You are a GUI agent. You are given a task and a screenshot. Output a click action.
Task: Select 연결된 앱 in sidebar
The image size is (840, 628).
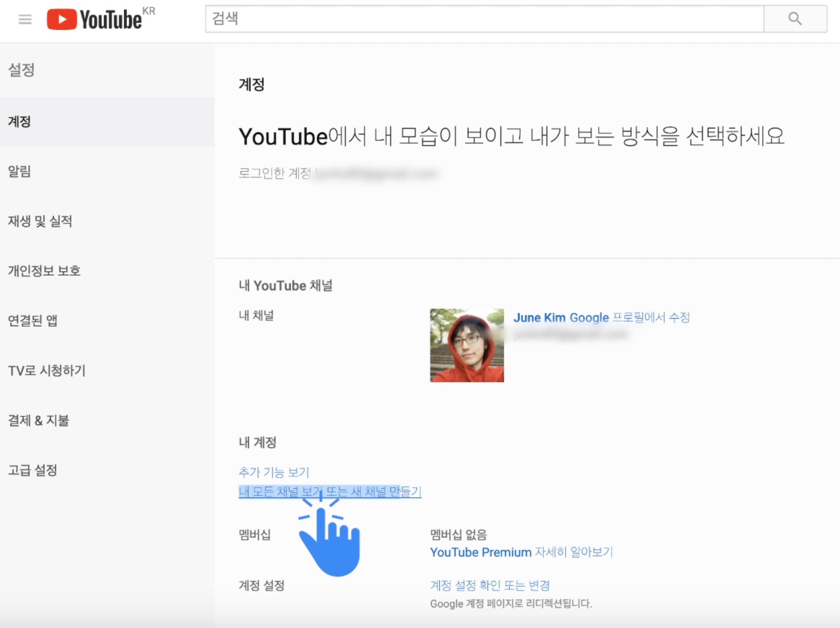(x=32, y=321)
